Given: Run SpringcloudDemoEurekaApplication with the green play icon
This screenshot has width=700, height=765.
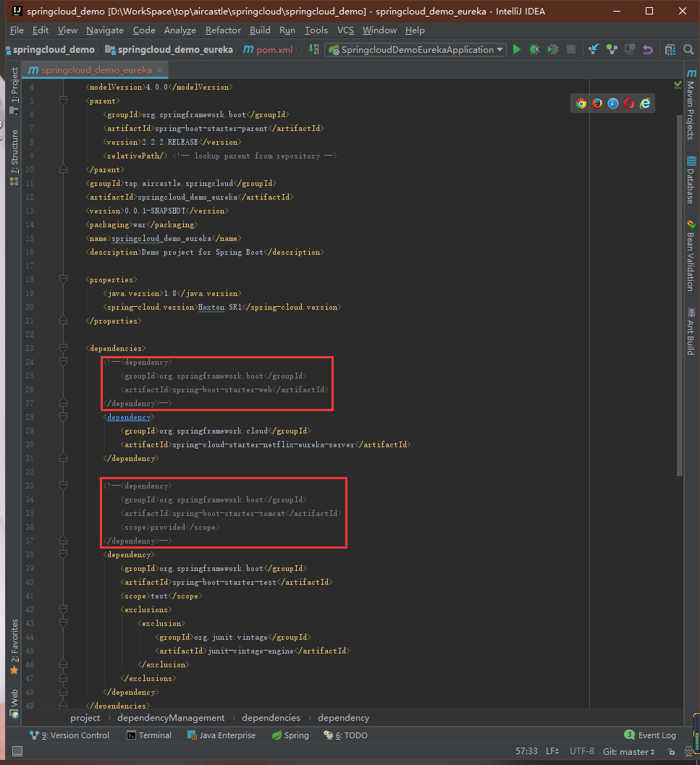Looking at the screenshot, I should (516, 49).
